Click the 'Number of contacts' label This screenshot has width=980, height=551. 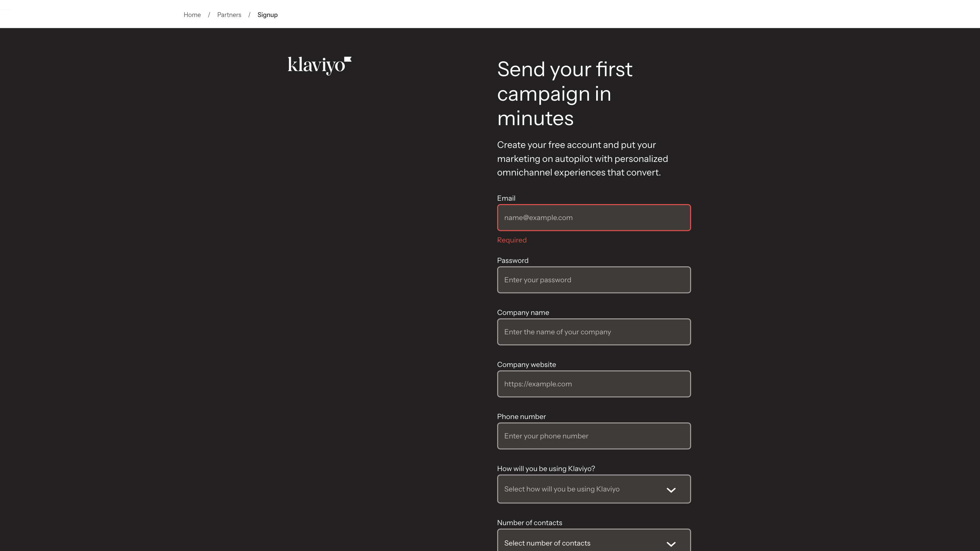[x=529, y=523]
